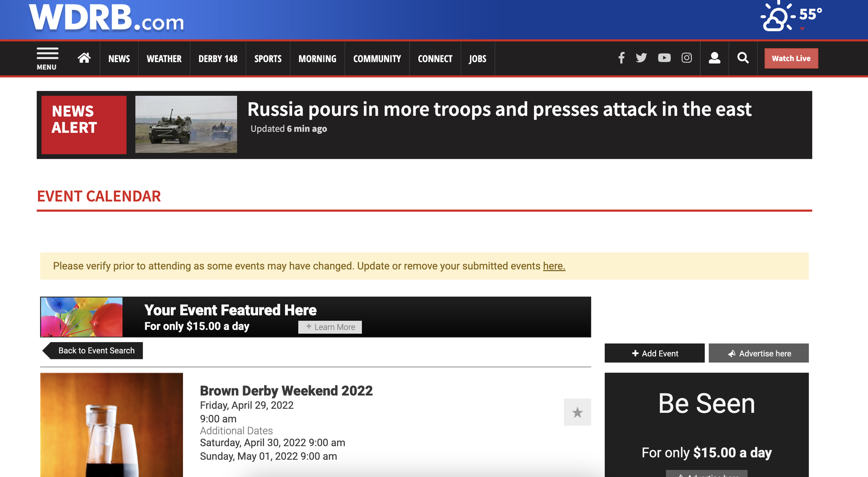Click 'Your Event Featured Here' banner text

tap(231, 310)
